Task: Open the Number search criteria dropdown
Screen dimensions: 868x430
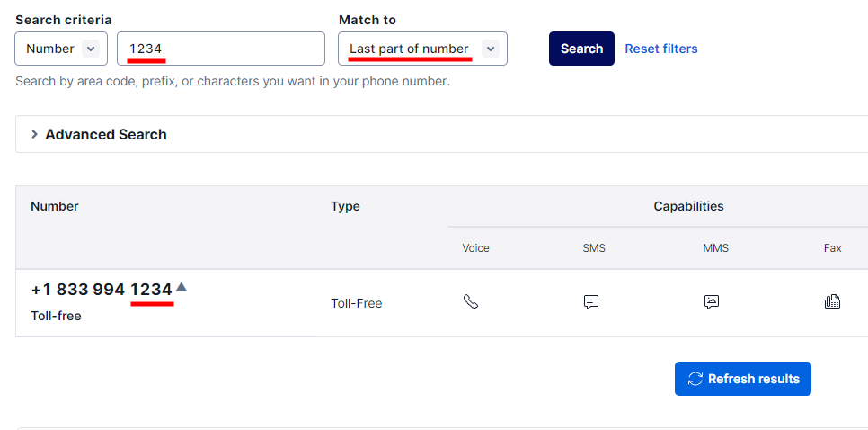Action: pos(61,49)
